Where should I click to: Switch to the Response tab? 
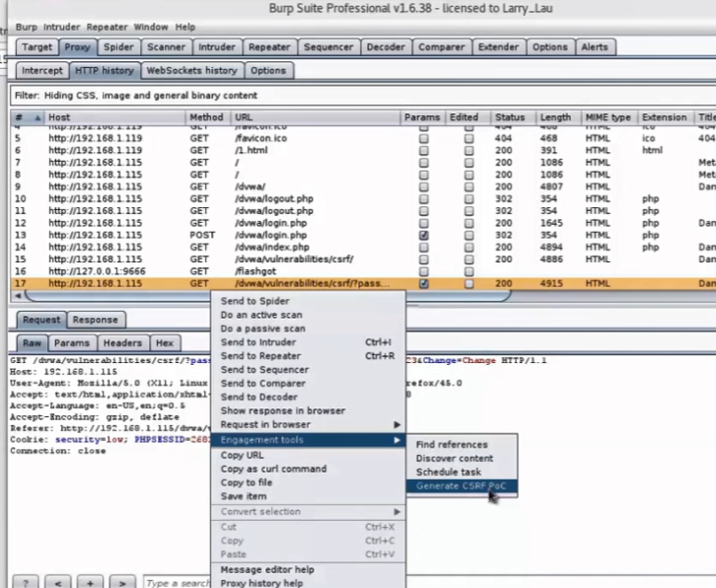tap(95, 320)
